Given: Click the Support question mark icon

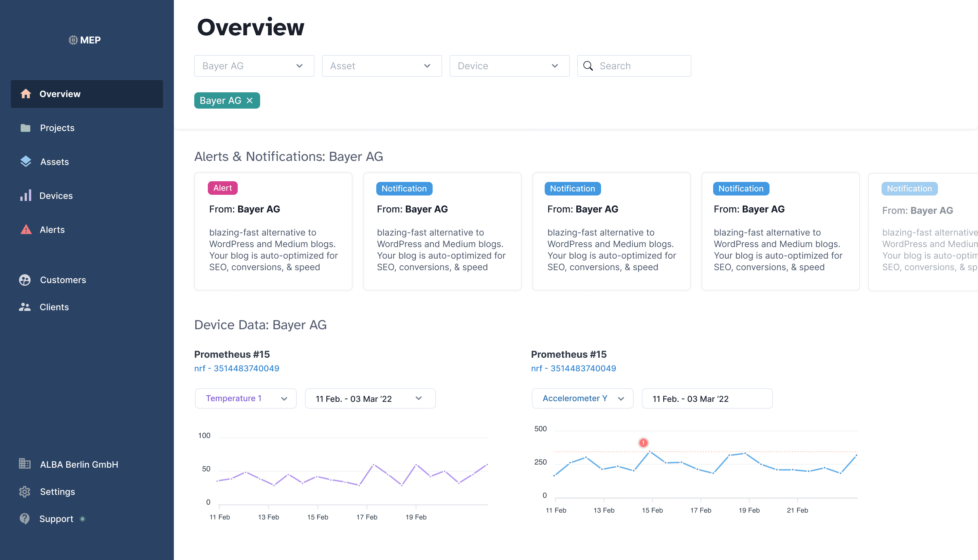Looking at the screenshot, I should [x=25, y=519].
